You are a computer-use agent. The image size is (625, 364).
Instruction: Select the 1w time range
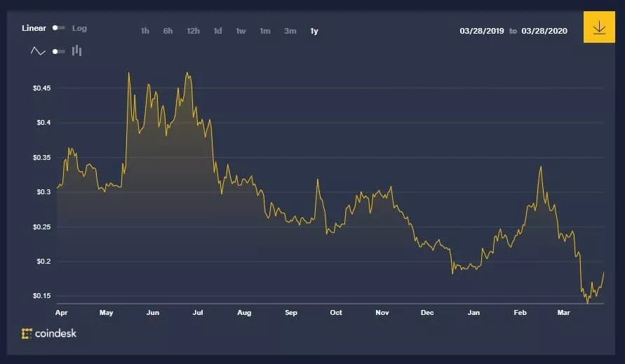click(241, 31)
